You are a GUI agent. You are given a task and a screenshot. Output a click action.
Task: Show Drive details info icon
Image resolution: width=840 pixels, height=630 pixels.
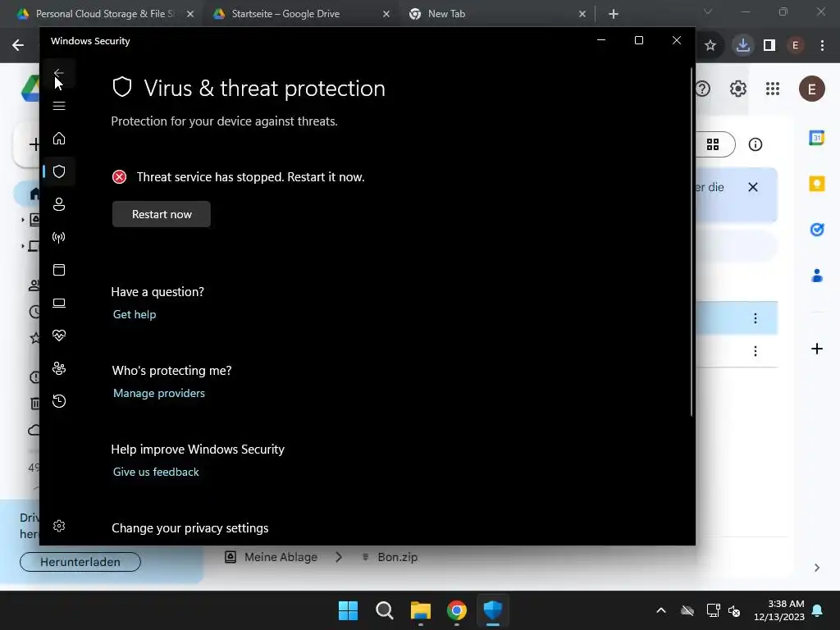[x=756, y=144]
